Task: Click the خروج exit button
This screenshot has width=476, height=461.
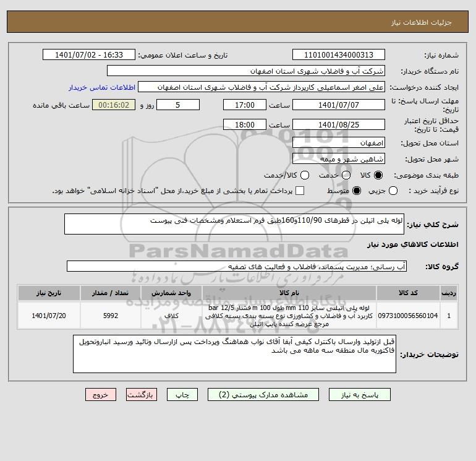Action: click(101, 395)
